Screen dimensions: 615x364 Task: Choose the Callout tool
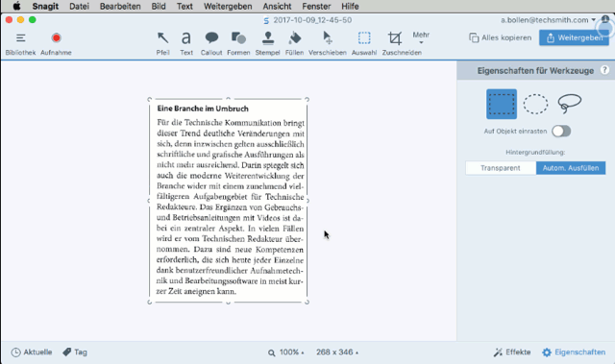(x=211, y=43)
